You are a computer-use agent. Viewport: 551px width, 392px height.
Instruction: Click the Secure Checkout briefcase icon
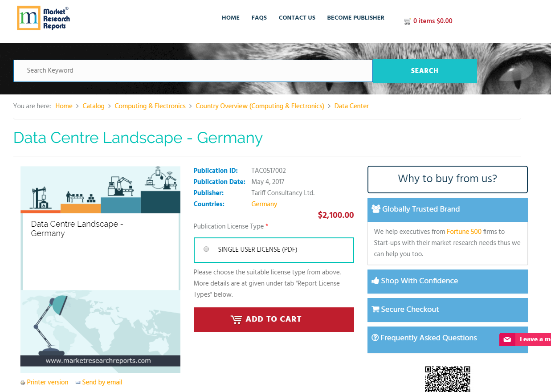[x=375, y=309]
